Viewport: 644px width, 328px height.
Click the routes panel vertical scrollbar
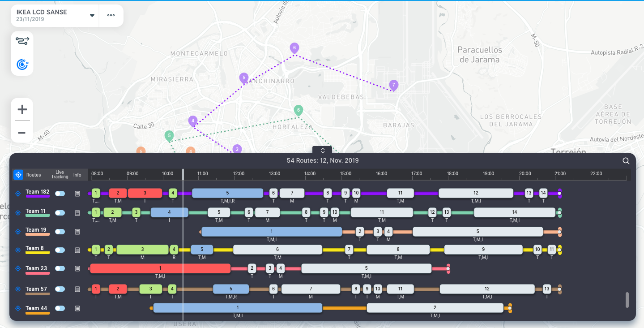coord(627,300)
